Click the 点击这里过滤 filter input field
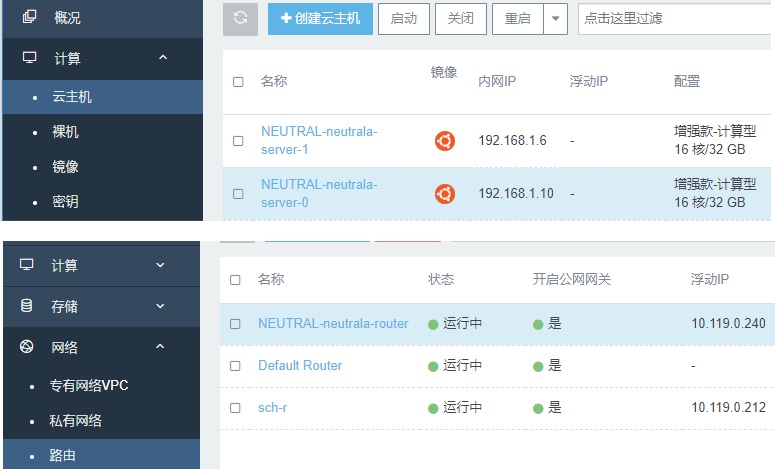 pyautogui.click(x=675, y=19)
